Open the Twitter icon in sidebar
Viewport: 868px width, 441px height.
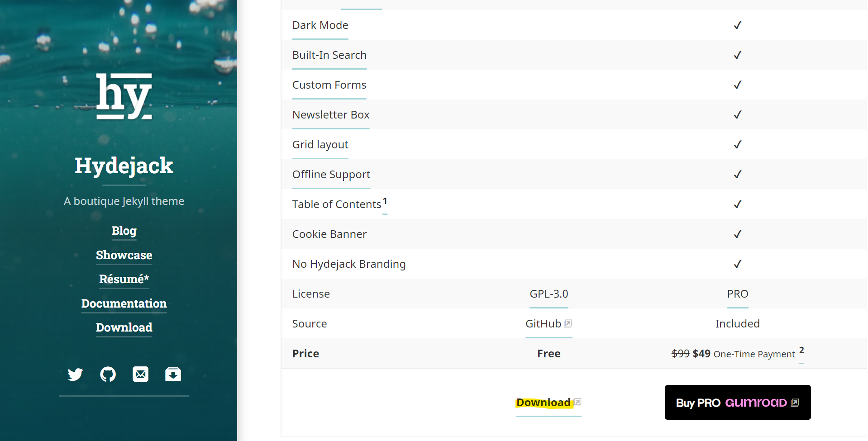coord(75,374)
